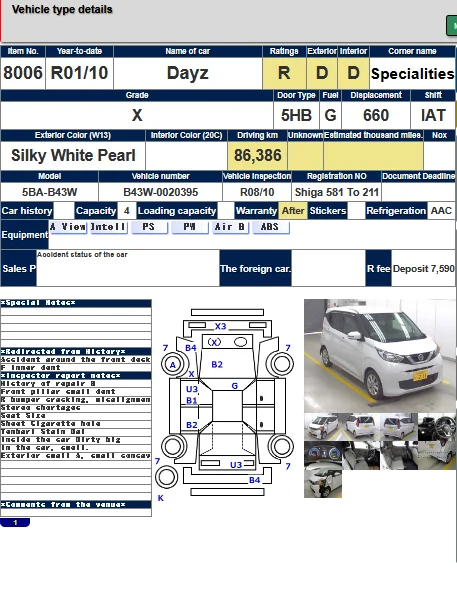This screenshot has width=457, height=604.
Task: Click the warranty value After
Action: [293, 211]
